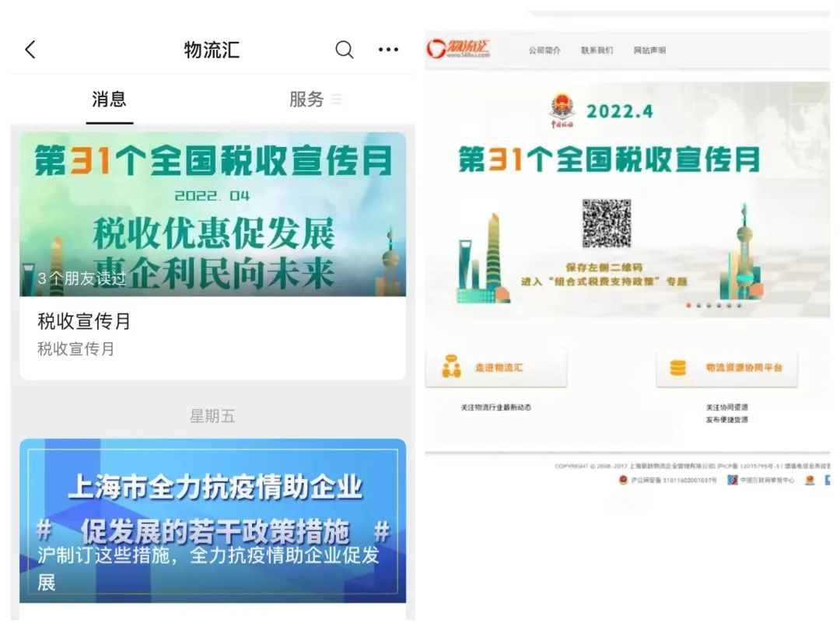Screen dimensions: 840x630
Task: Click the text 关注物流行业最新动态
Action: [495, 407]
